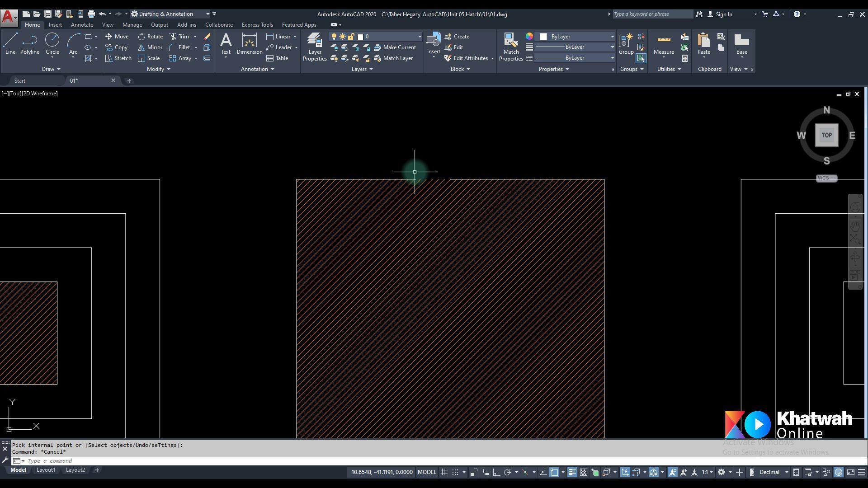Open the layer name dropdown showing 0
Screen dimensions: 868x488
(390, 37)
